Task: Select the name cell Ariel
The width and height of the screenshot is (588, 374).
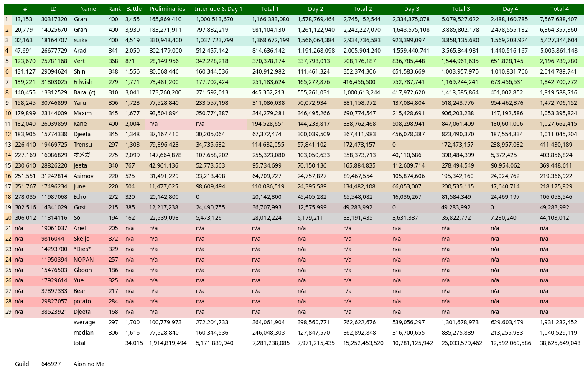Action: [x=79, y=228]
